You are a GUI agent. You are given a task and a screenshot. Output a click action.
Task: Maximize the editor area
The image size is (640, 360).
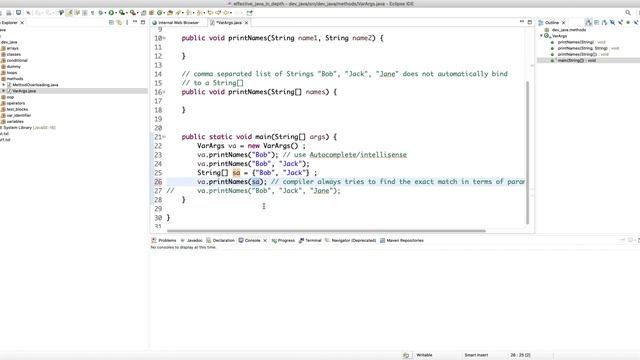530,22
